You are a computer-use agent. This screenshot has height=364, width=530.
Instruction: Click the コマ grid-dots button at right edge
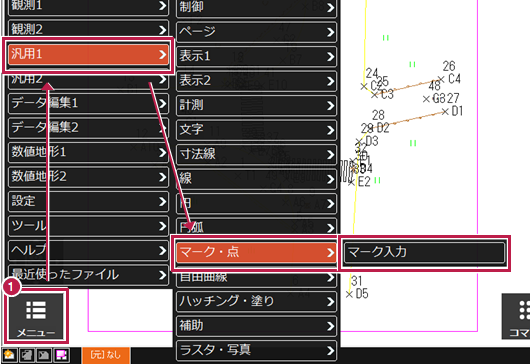pyautogui.click(x=516, y=317)
